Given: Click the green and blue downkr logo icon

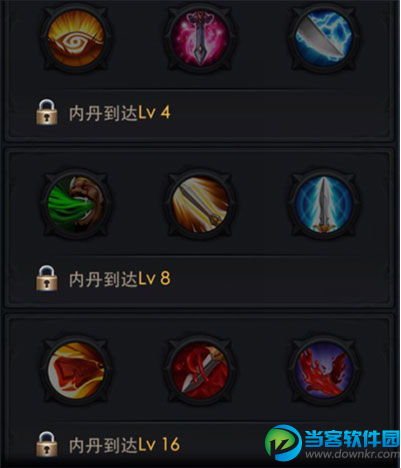Looking at the screenshot, I should (283, 443).
